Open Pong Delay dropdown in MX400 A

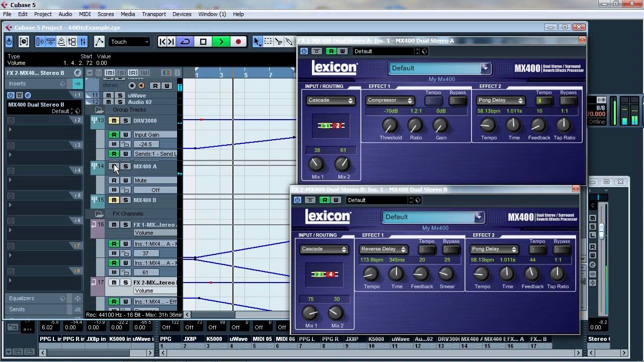point(500,100)
